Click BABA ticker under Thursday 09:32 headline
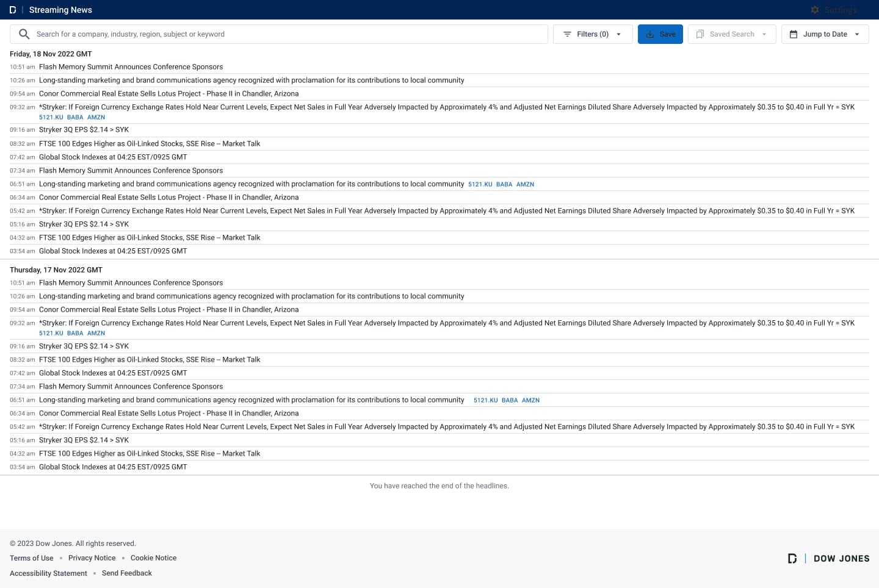This screenshot has height=588, width=879. [x=75, y=333]
